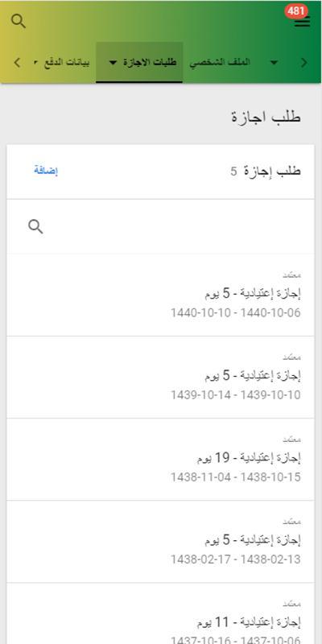Switch to the الملف الشخصي tab
Viewport: 322px width, 644px height.
point(220,63)
